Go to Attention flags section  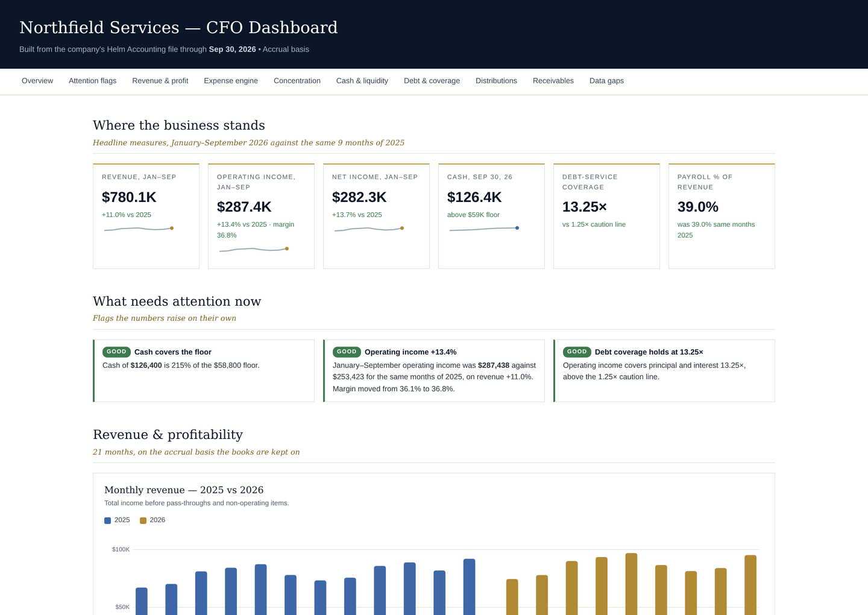click(92, 81)
